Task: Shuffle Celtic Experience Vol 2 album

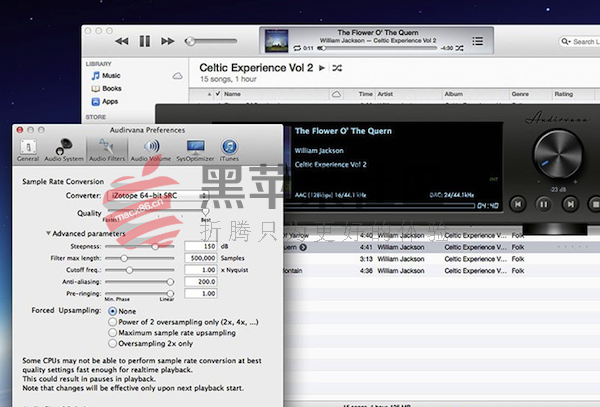Action: click(x=337, y=68)
